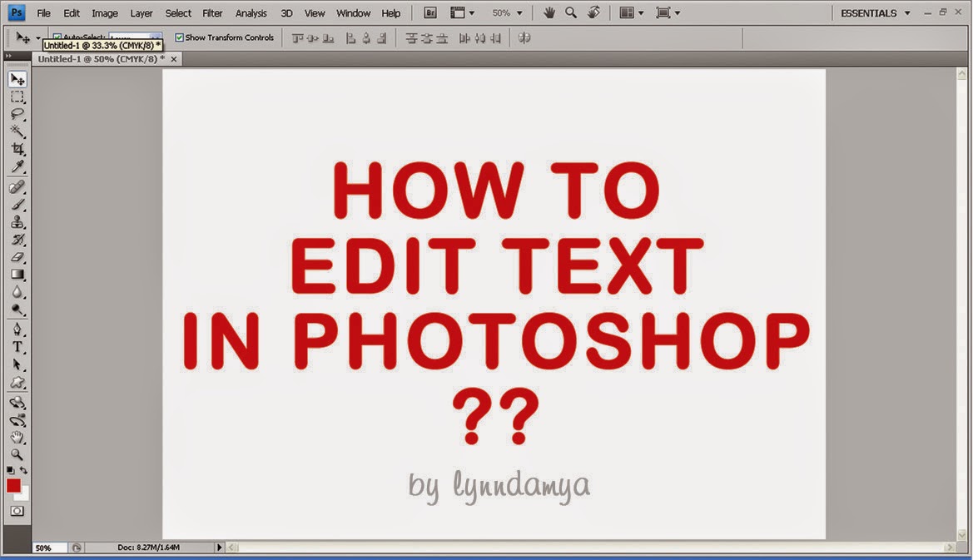Select the Gradient tool

point(17,274)
